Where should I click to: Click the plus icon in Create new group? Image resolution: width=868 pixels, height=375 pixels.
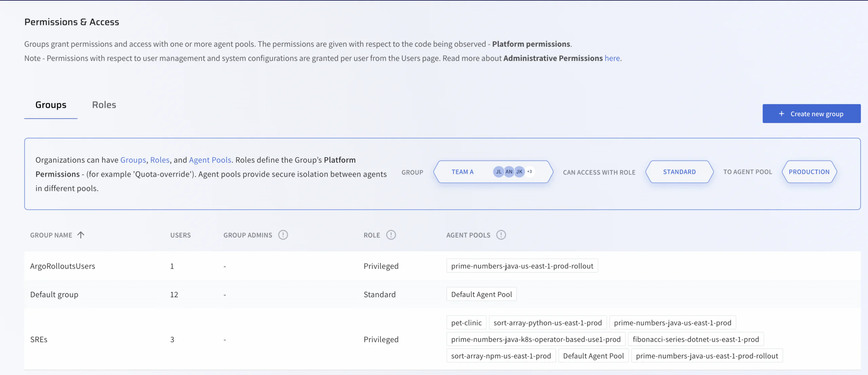point(782,114)
